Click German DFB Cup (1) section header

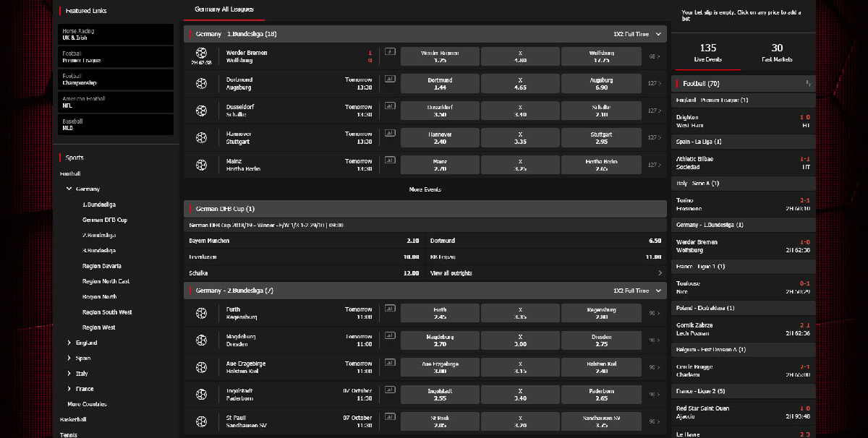tap(425, 209)
